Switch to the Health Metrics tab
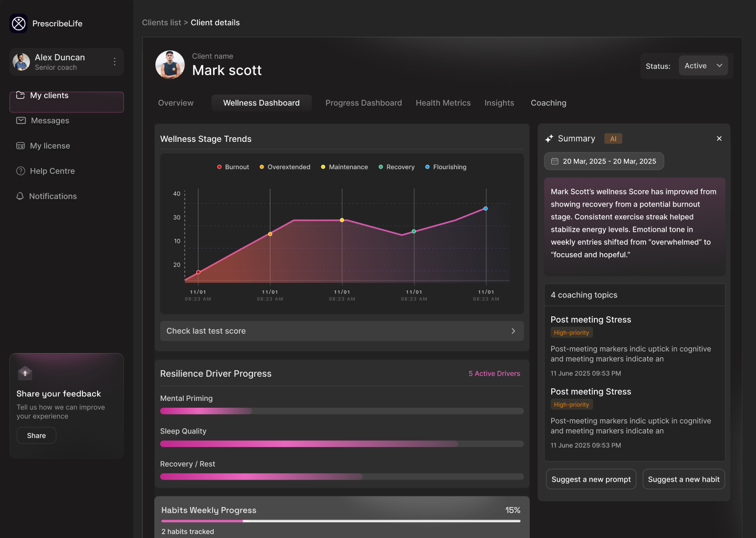This screenshot has width=756, height=538. coord(443,102)
